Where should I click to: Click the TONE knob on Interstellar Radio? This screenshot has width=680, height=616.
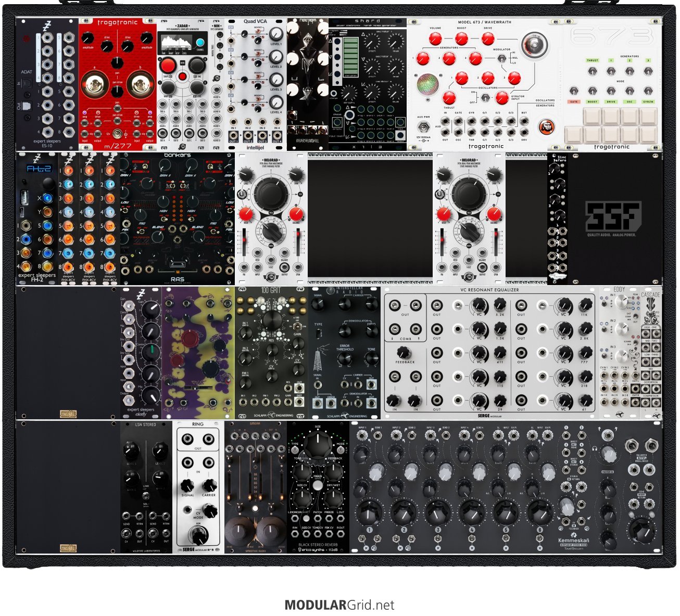[371, 358]
